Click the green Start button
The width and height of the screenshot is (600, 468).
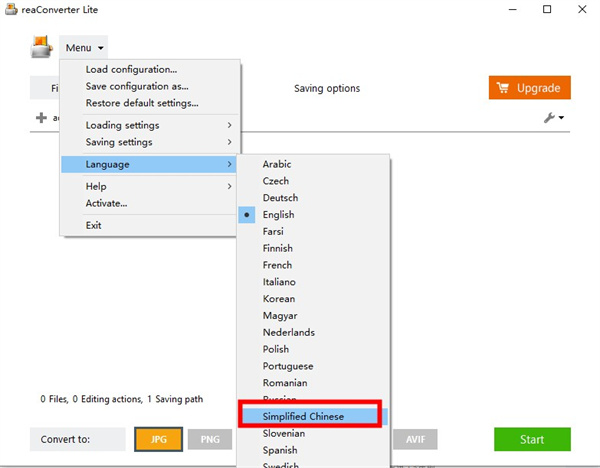[532, 439]
